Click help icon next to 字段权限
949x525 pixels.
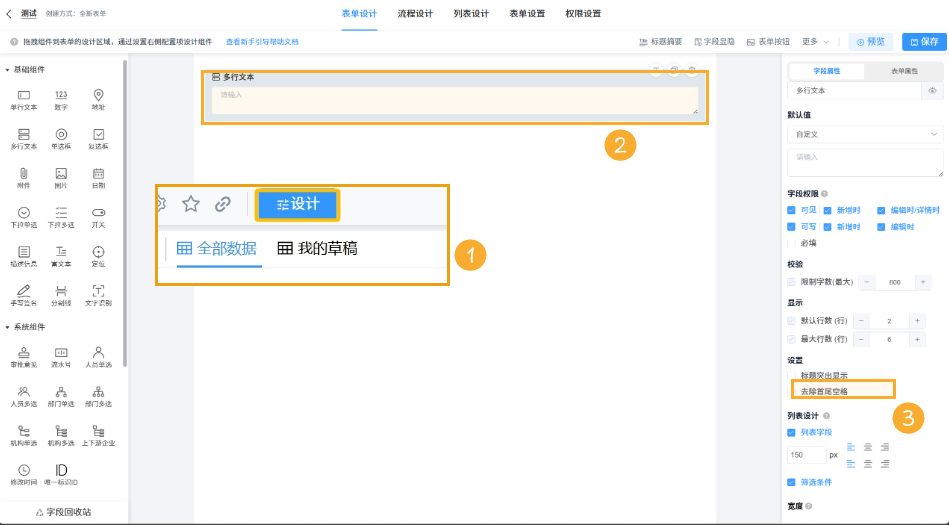pyautogui.click(x=824, y=194)
